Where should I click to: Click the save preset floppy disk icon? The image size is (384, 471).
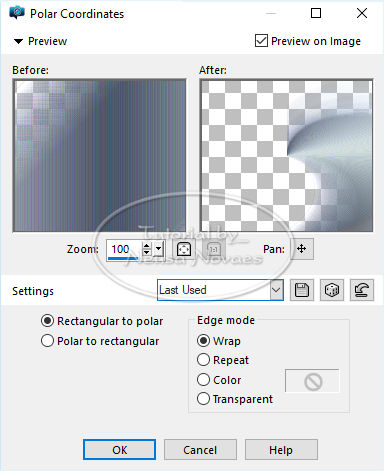point(302,290)
